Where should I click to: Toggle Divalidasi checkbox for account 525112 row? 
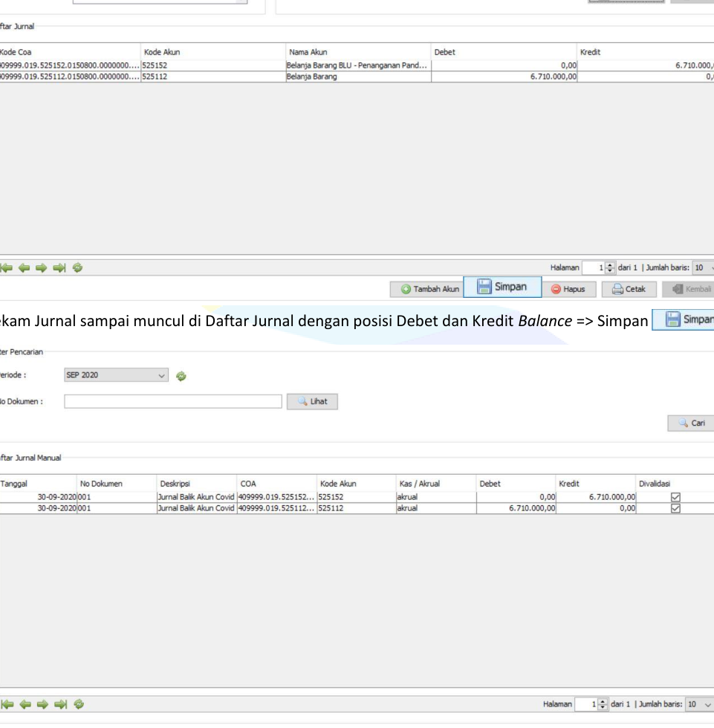pos(675,508)
